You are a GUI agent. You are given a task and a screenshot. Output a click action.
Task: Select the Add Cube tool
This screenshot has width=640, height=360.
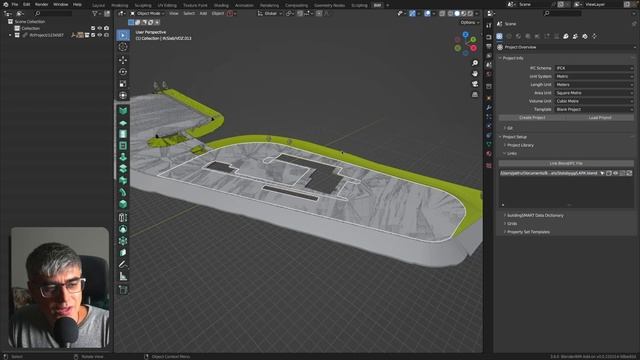coord(123,290)
